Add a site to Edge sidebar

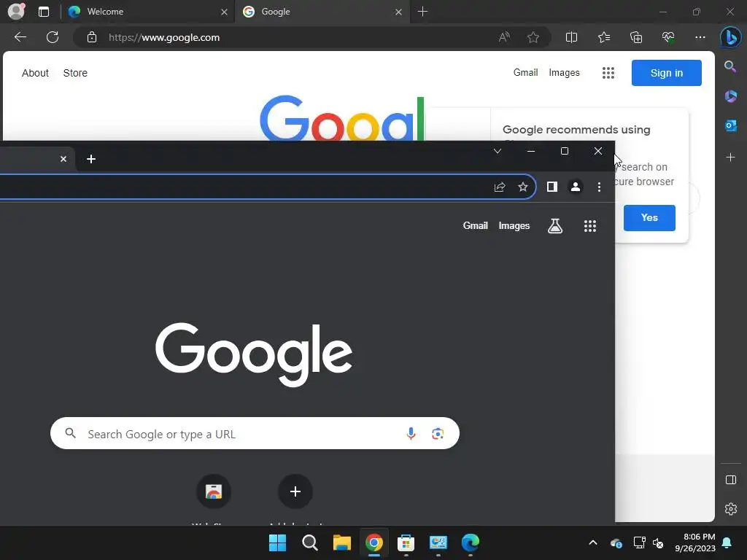(730, 157)
